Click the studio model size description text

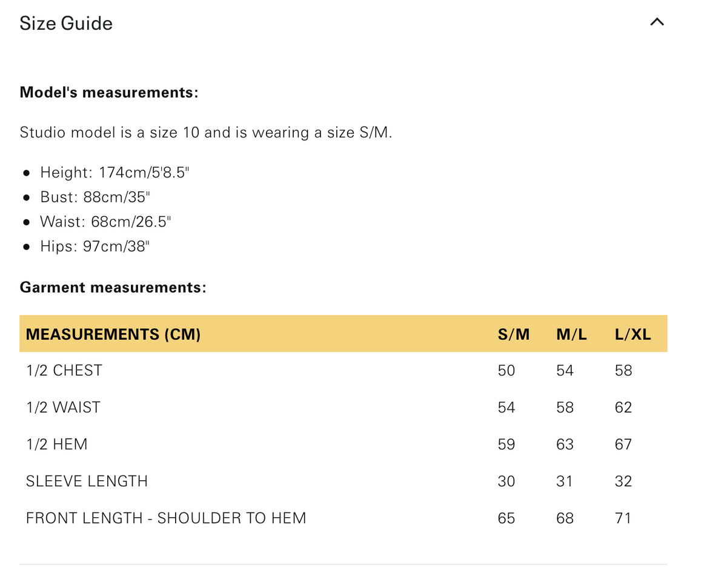206,133
